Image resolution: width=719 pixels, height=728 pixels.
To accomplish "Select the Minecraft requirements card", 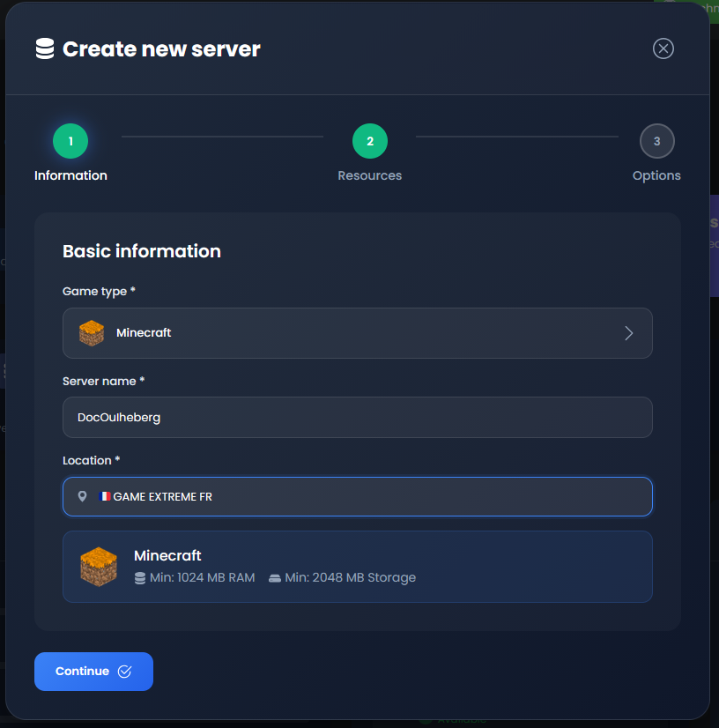I will coord(357,567).
